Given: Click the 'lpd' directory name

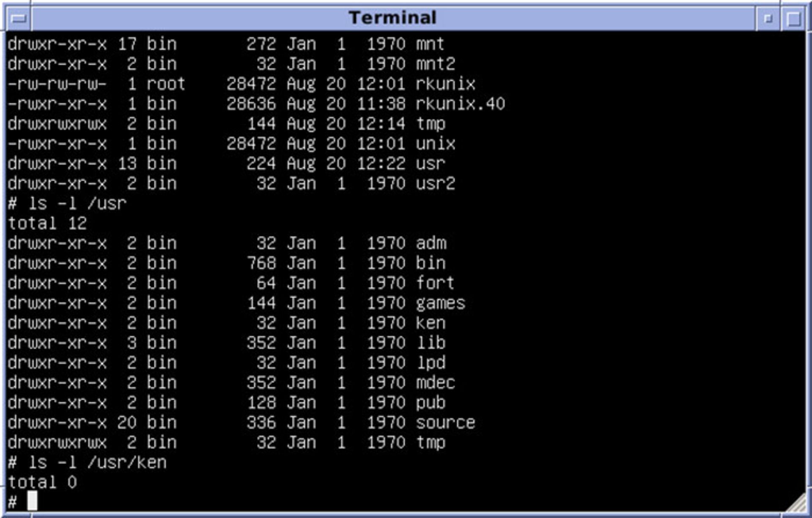Looking at the screenshot, I should point(431,363).
